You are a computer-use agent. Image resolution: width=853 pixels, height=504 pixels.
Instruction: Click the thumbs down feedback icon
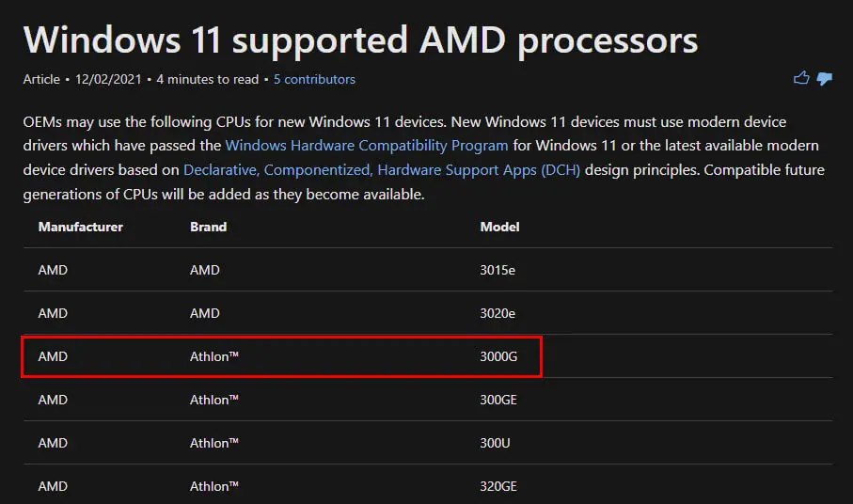tap(825, 79)
